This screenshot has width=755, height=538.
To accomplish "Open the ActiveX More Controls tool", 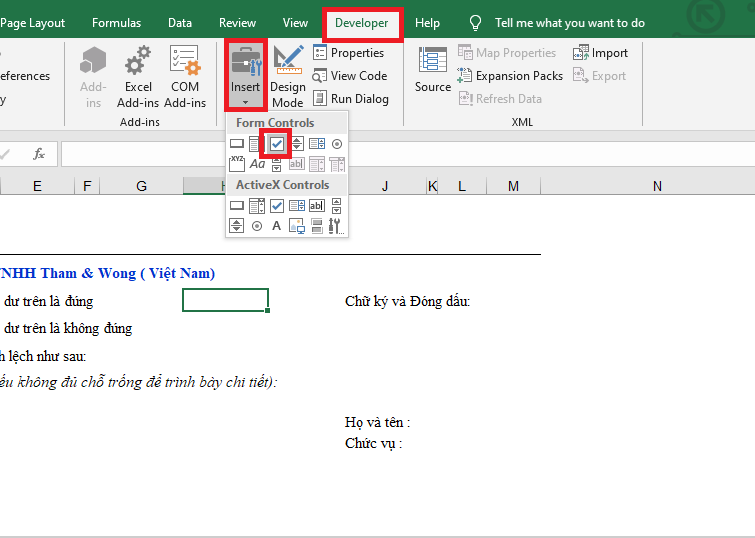I will 337,226.
